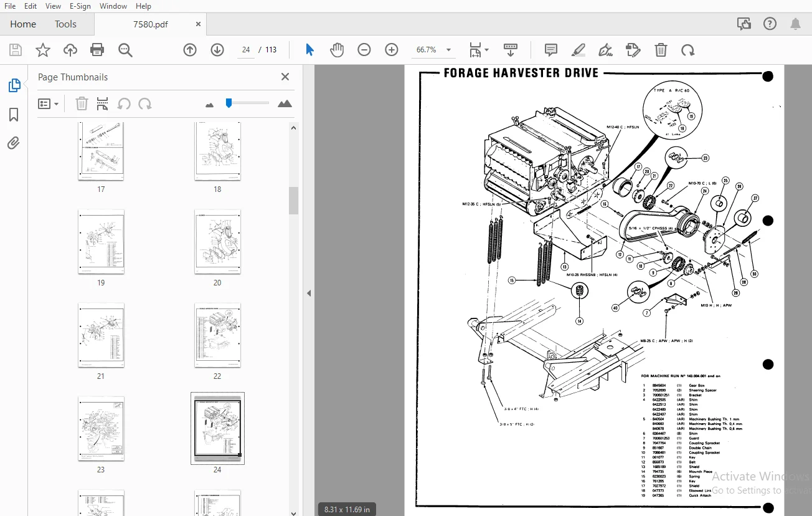
Task: Select page 22 thumbnail
Action: point(217,335)
